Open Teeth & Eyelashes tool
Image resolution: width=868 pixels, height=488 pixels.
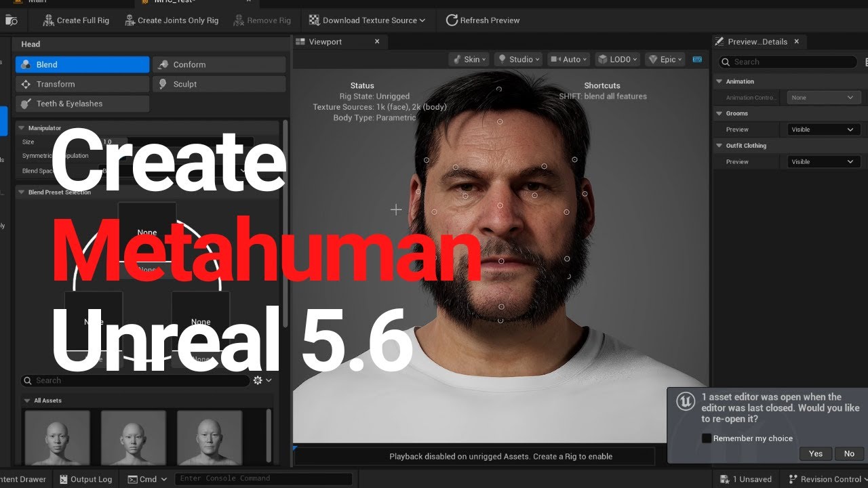(x=82, y=104)
